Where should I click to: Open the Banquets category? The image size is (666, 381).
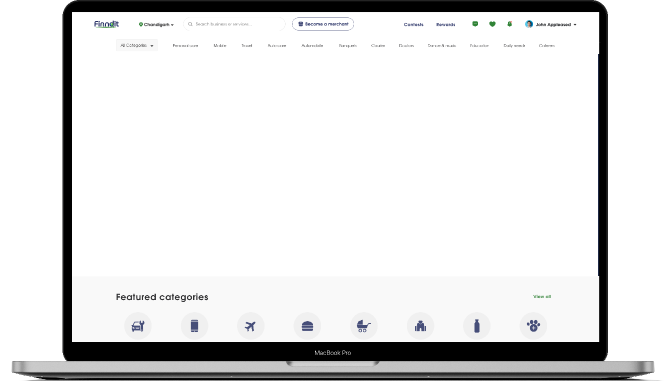point(347,45)
